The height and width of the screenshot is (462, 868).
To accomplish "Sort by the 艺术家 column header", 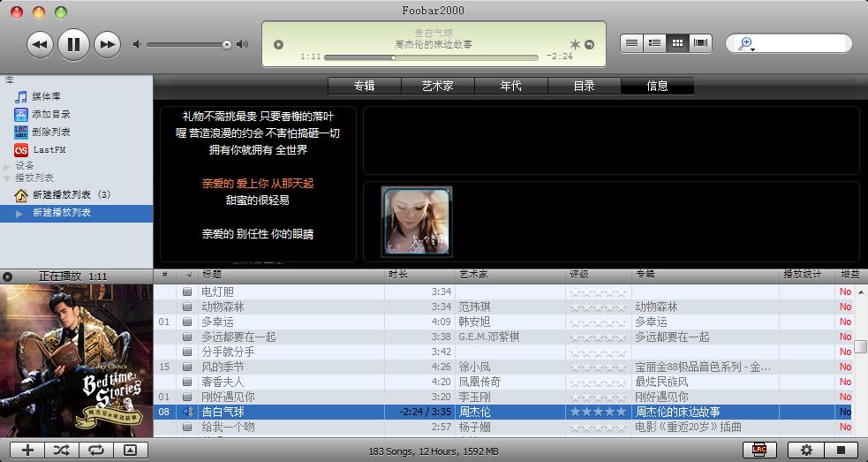I will click(511, 275).
